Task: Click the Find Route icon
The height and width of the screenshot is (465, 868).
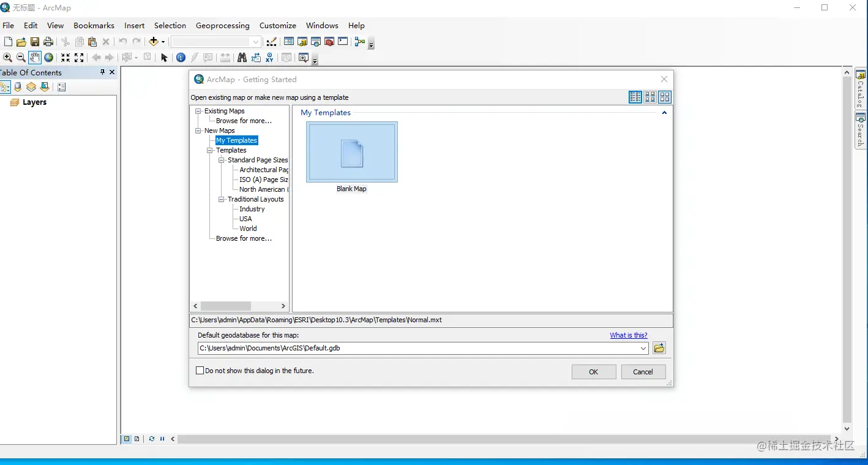Action: click(256, 58)
